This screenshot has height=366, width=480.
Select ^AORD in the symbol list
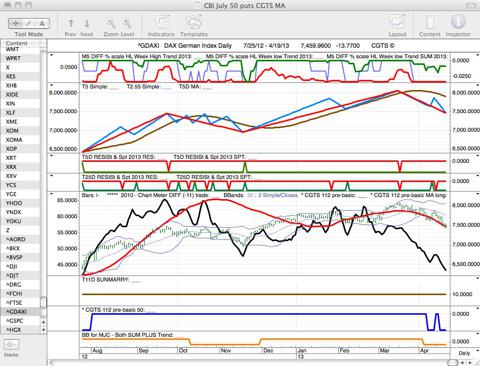(x=21, y=239)
